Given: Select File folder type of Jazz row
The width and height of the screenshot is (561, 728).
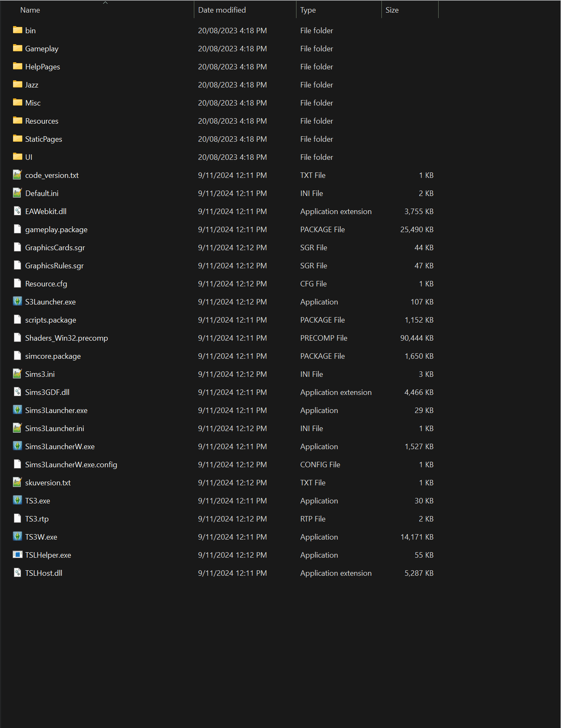Looking at the screenshot, I should pyautogui.click(x=317, y=85).
